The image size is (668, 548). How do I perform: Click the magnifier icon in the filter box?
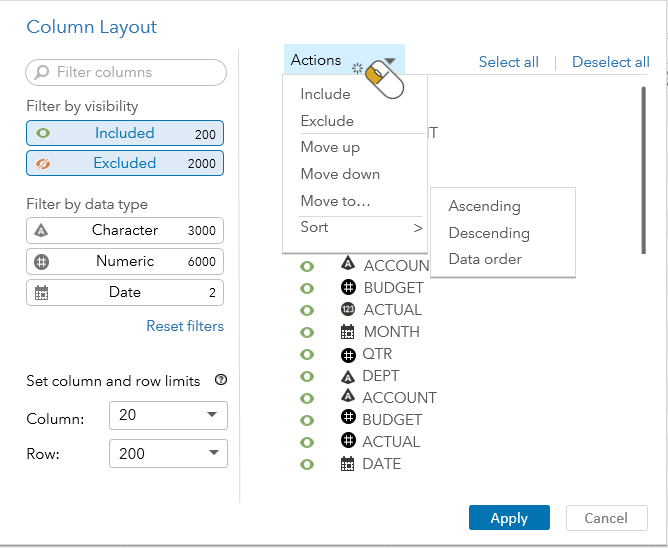[x=42, y=72]
